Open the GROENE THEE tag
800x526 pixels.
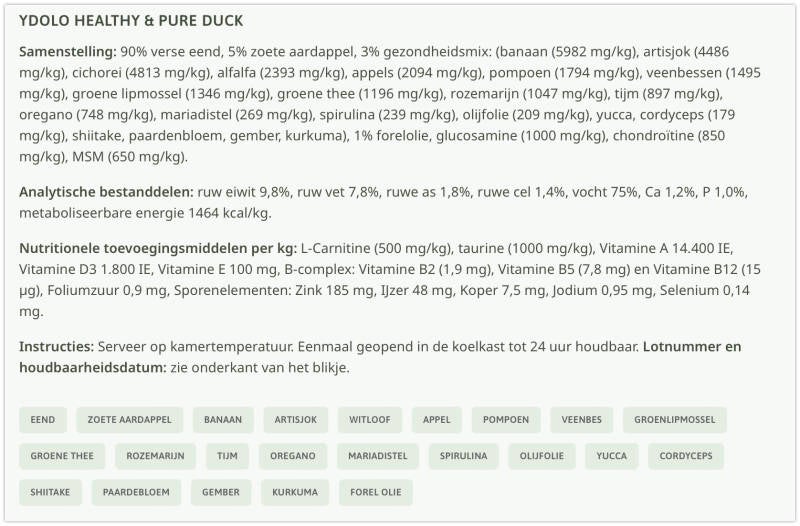tap(62, 456)
